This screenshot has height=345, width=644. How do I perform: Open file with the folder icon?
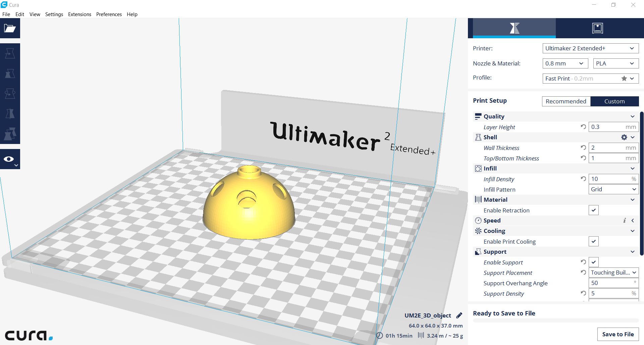[10, 28]
